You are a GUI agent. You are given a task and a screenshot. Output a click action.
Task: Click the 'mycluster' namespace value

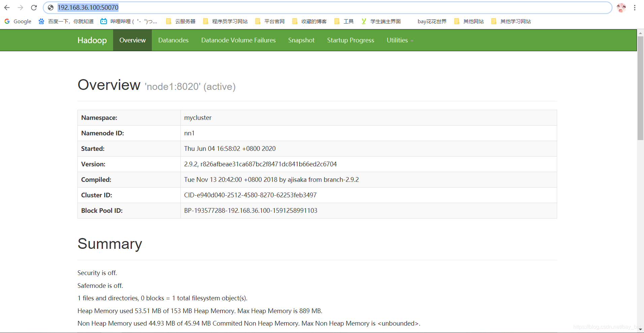[198, 118]
